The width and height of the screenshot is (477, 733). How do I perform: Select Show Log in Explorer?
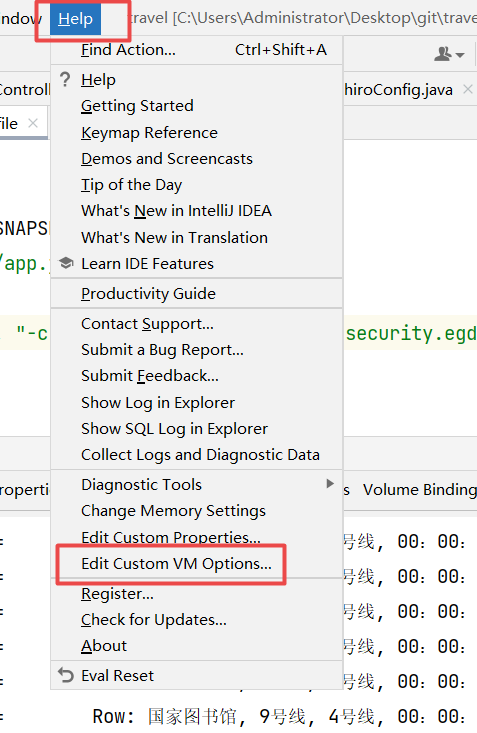pos(158,403)
